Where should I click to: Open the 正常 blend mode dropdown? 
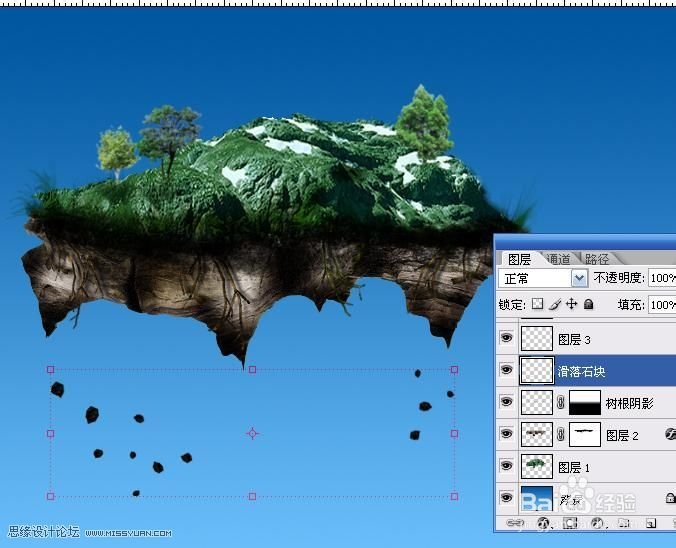click(x=543, y=279)
